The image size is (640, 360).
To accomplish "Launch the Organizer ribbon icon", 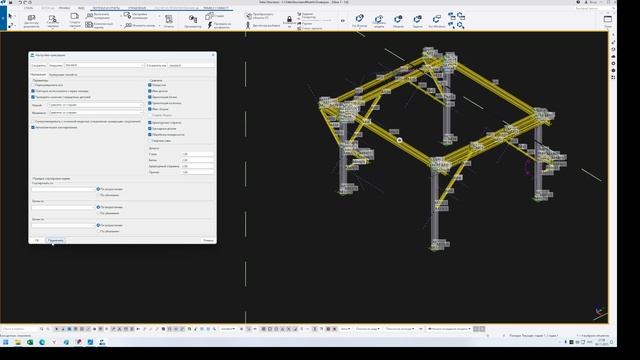I will tap(193, 19).
